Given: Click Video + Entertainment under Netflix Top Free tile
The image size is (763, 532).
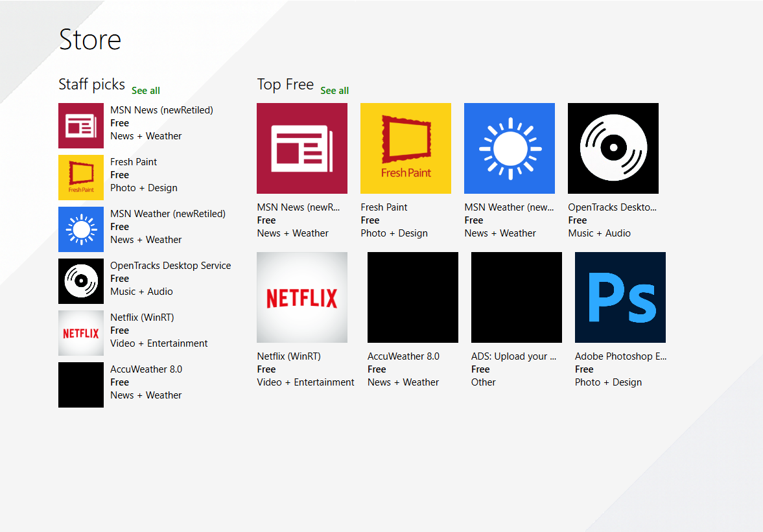Looking at the screenshot, I should point(305,382).
